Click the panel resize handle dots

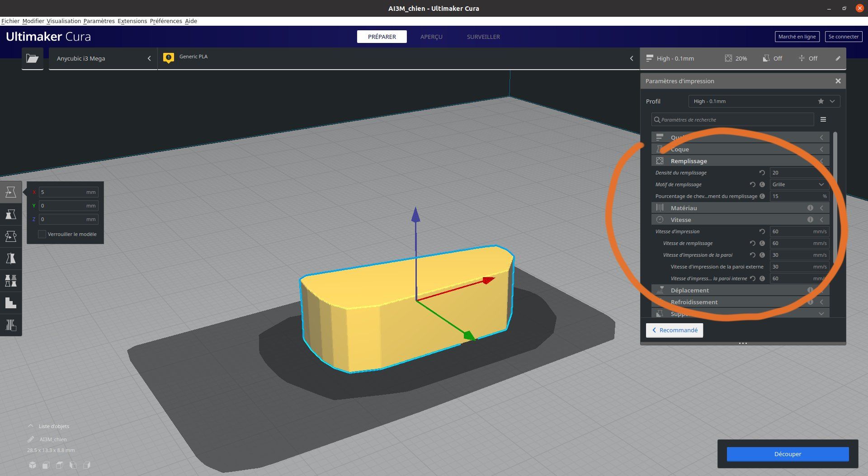tap(743, 344)
